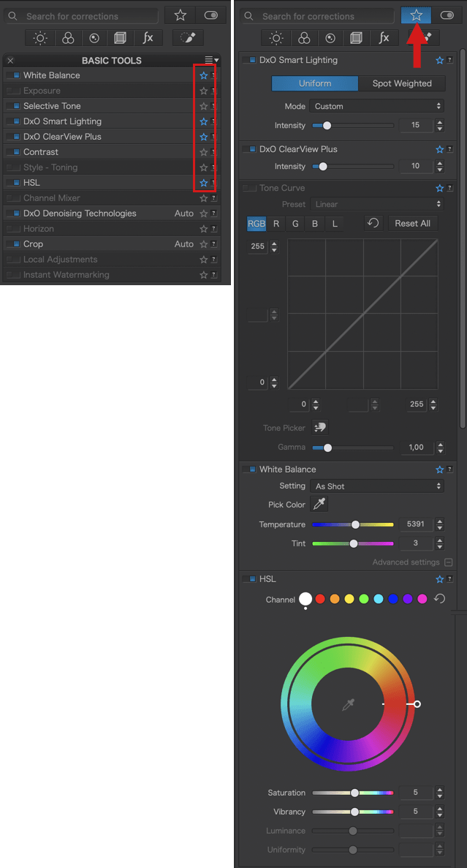This screenshot has height=868, width=467.
Task: Mark Exposure as favorite in Basic Tools
Action: 204,91
